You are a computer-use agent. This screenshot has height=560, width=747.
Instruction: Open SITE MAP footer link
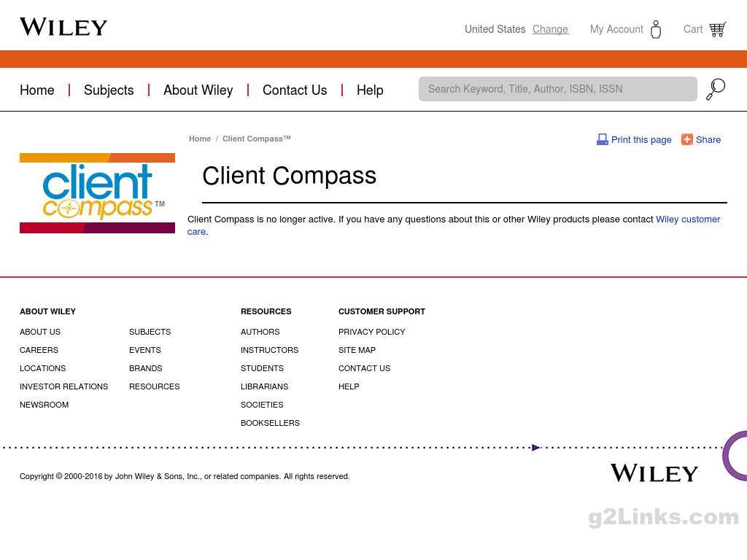(x=357, y=350)
